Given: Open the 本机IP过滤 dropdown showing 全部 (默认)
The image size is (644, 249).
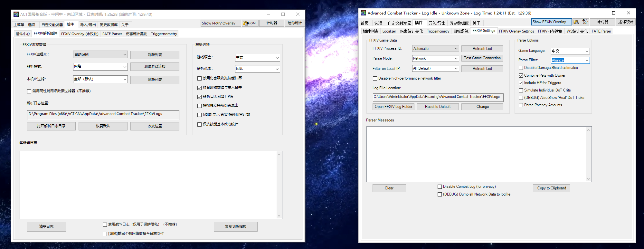Looking at the screenshot, I should click(100, 79).
